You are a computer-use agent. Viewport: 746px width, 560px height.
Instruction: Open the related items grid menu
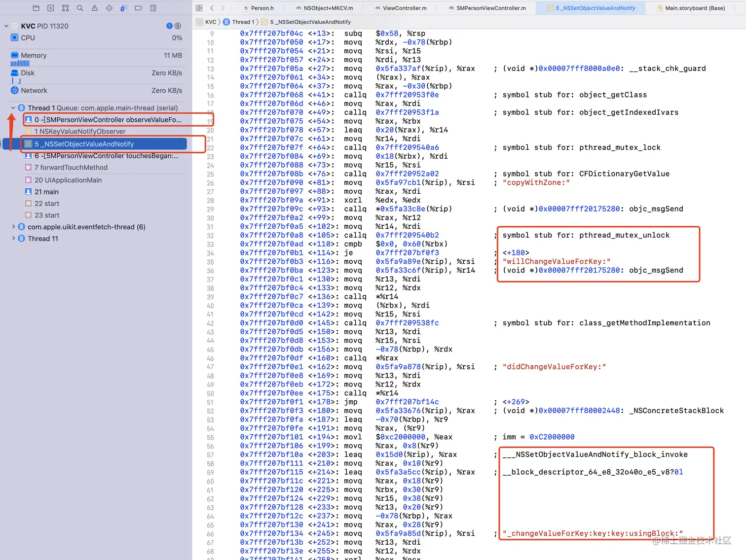click(x=199, y=8)
